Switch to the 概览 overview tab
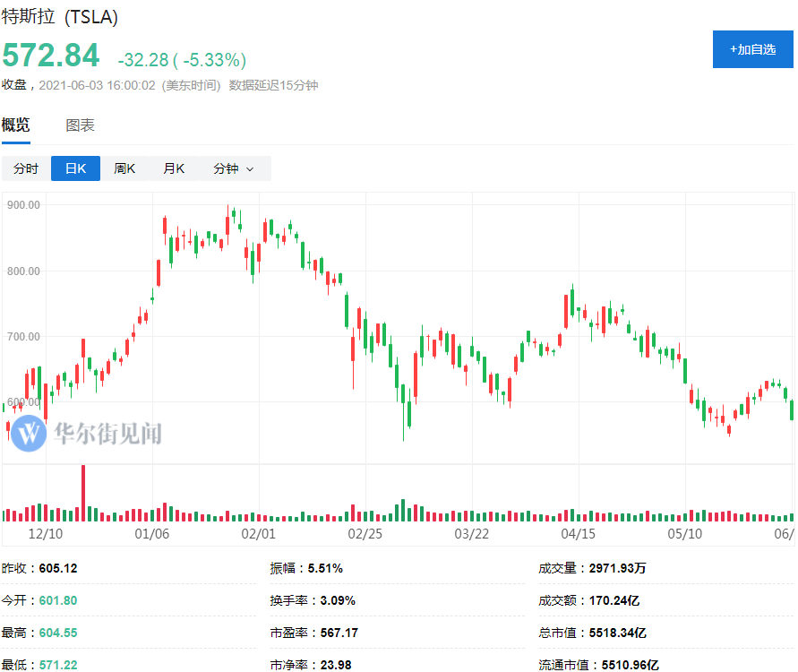 15,125
